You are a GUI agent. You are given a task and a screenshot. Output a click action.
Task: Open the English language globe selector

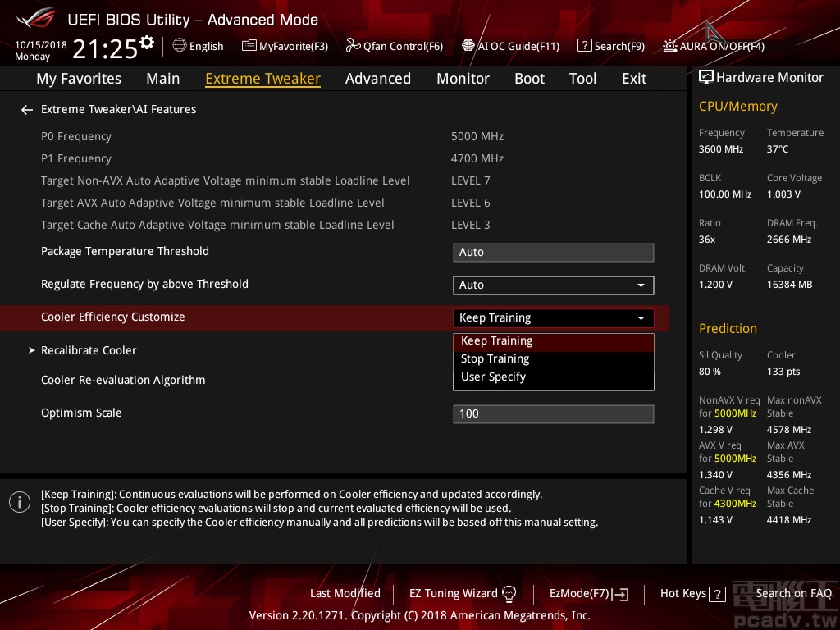[198, 46]
